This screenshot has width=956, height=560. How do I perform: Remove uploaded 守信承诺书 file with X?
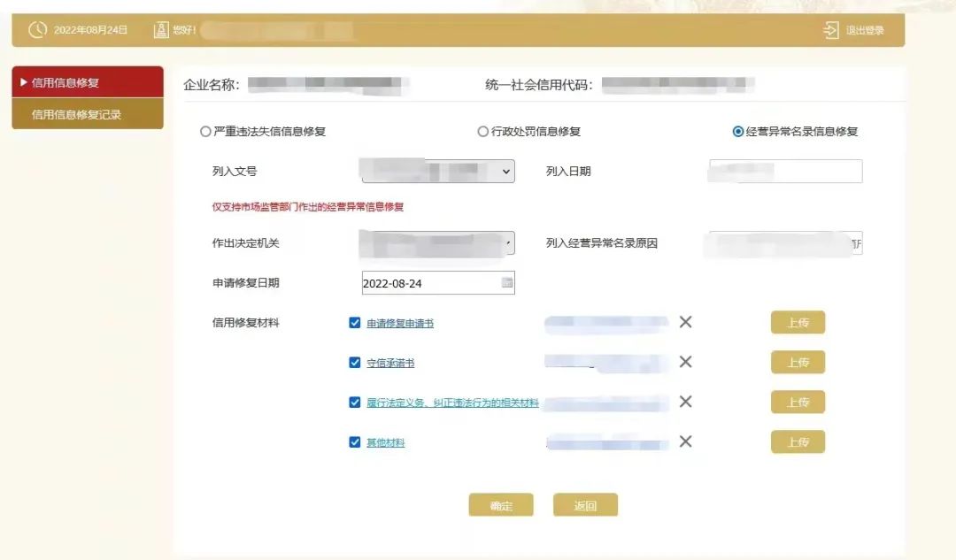coord(685,362)
